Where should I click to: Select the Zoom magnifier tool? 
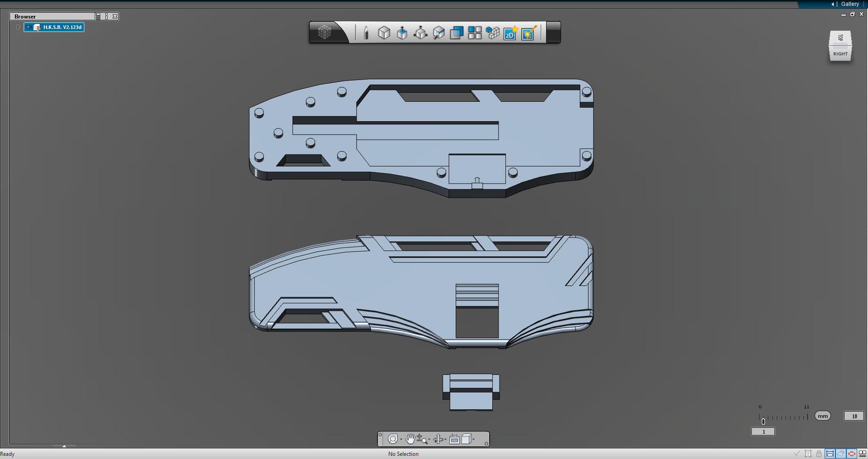pos(422,439)
